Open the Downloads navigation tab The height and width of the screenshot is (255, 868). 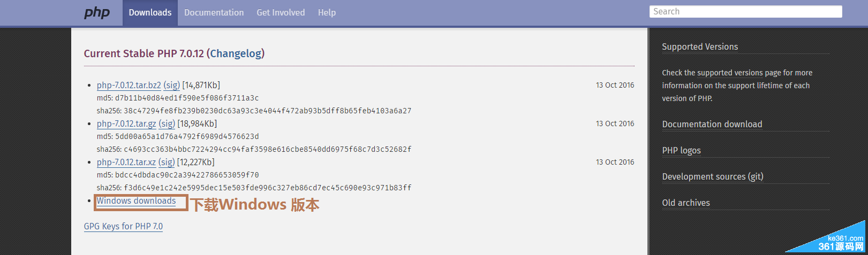[x=150, y=12]
